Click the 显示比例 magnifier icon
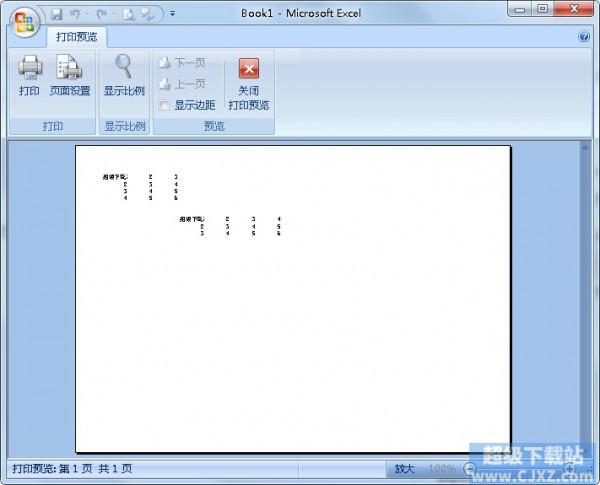Viewport: 600px width, 485px height. pyautogui.click(x=124, y=66)
